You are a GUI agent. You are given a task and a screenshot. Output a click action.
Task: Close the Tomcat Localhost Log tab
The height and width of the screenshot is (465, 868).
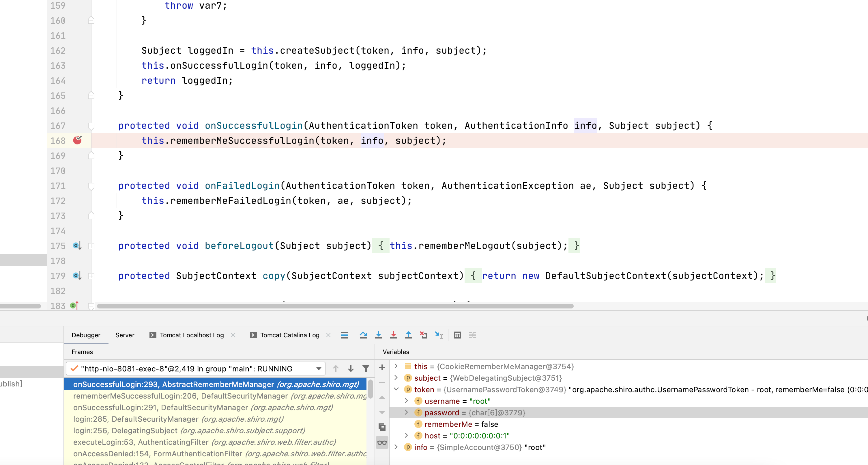coord(233,335)
